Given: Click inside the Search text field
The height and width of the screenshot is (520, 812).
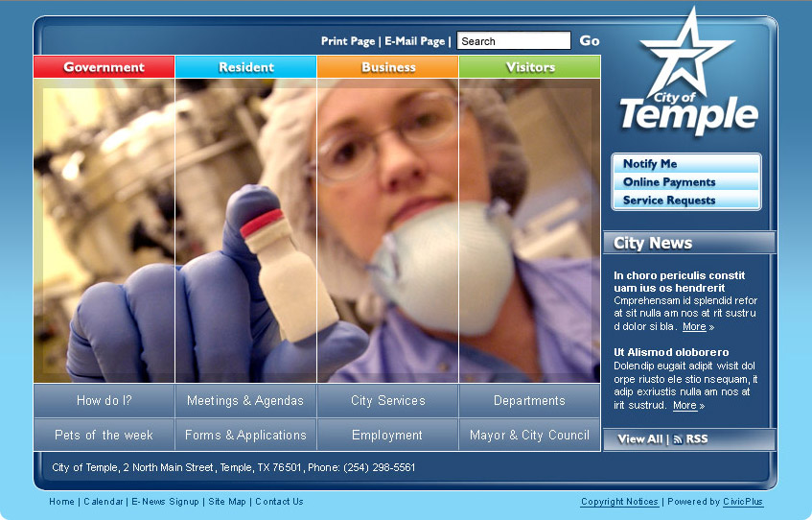Looking at the screenshot, I should 513,41.
